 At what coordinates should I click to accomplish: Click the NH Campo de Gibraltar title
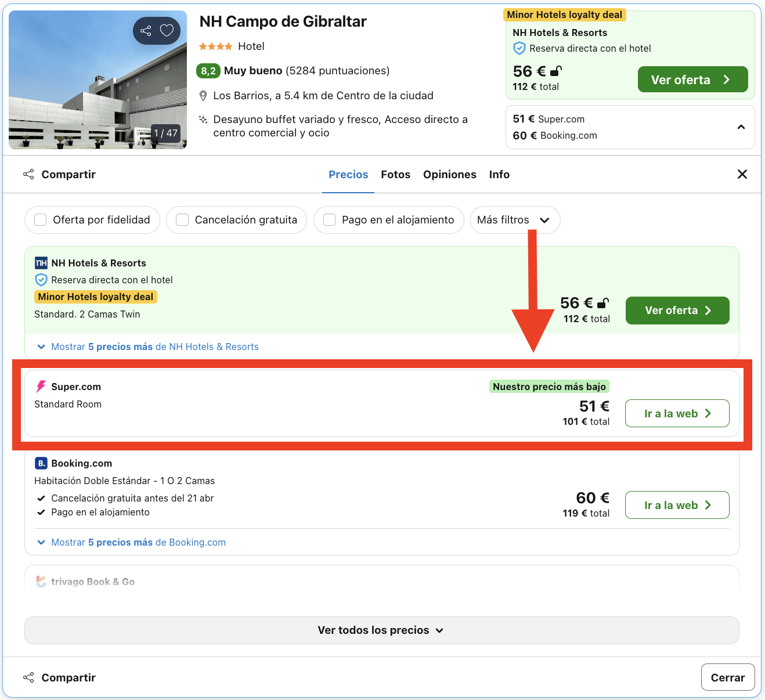pos(283,21)
